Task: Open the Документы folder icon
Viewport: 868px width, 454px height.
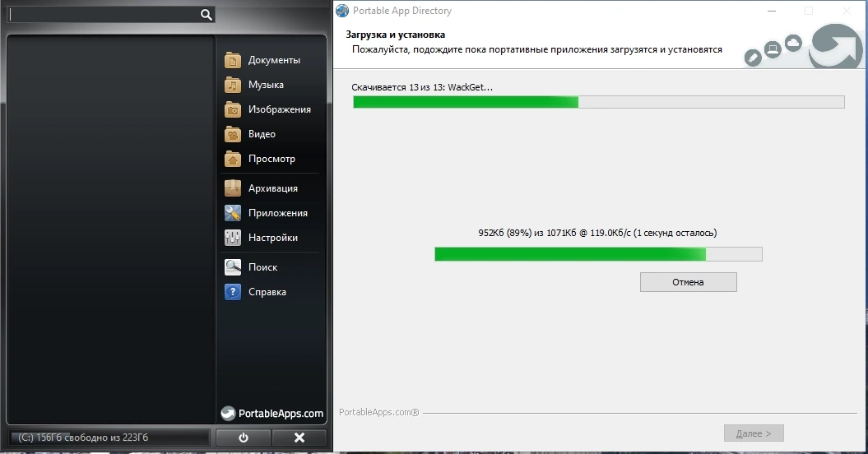Action: pos(233,60)
